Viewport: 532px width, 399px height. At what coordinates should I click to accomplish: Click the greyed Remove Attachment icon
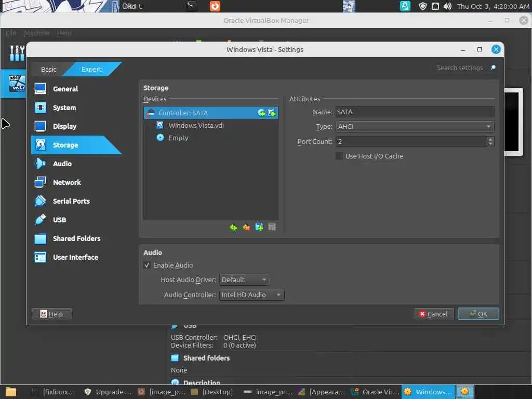click(x=272, y=227)
